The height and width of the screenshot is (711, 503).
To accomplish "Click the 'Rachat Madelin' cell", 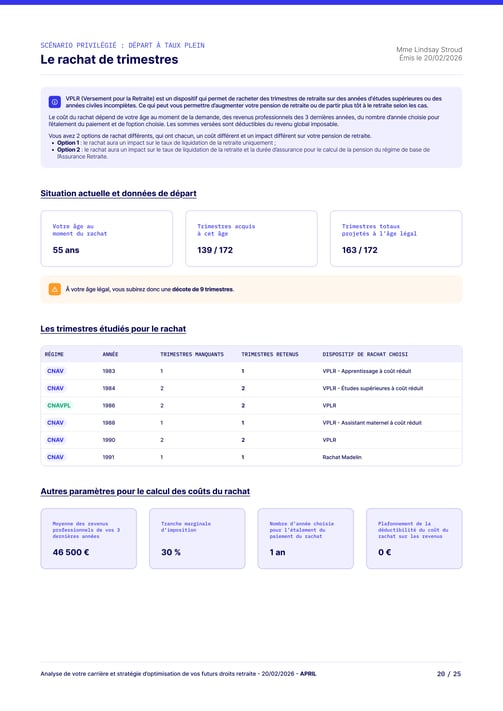I will (x=342, y=457).
